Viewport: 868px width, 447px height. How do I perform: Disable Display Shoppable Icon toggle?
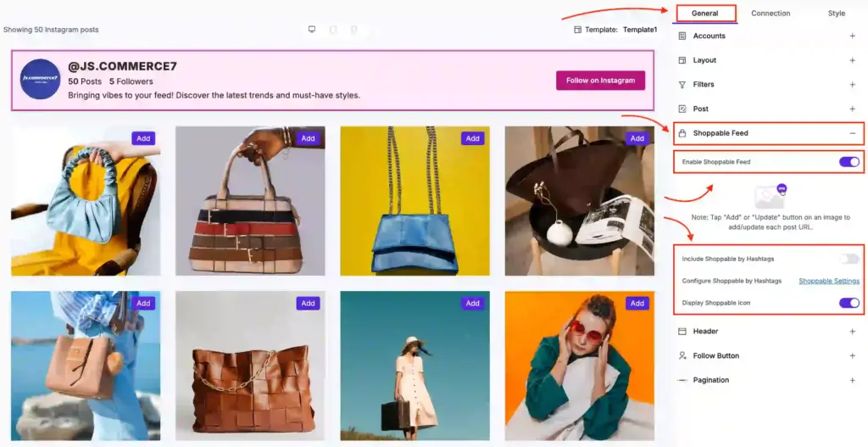849,303
